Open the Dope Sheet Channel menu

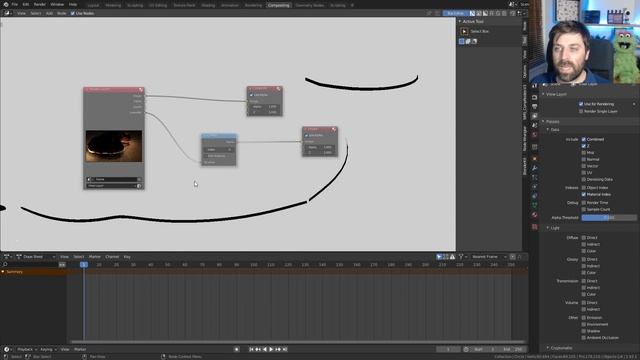[112, 257]
